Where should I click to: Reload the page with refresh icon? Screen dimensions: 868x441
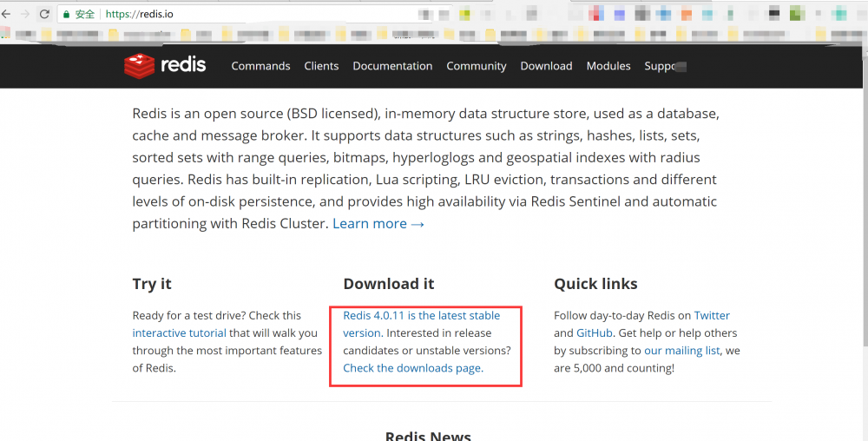tap(45, 15)
